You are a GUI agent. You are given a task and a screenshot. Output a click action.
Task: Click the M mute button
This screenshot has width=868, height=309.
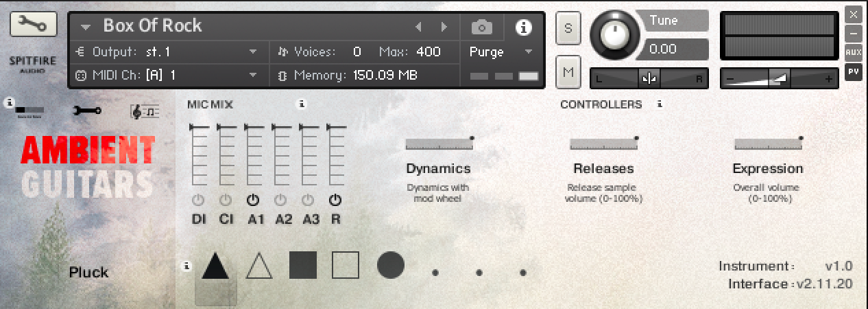[568, 71]
